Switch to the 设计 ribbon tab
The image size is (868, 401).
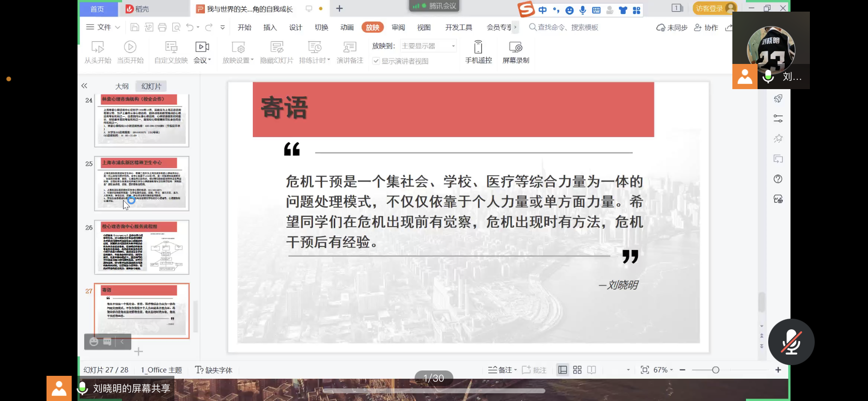click(295, 28)
